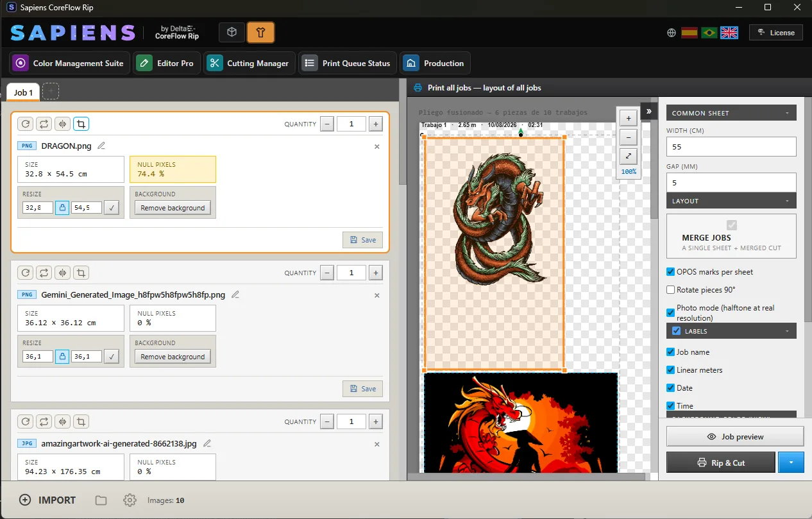Open settings gear in bottom bar

tap(130, 500)
